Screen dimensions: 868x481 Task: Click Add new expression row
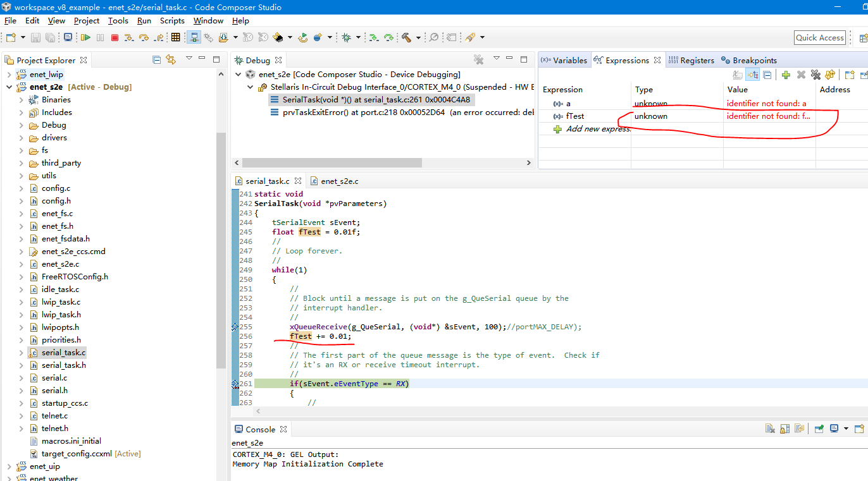pyautogui.click(x=598, y=129)
